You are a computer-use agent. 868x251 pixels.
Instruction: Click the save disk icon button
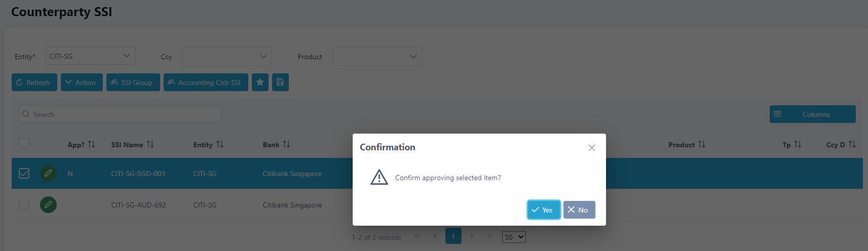280,82
